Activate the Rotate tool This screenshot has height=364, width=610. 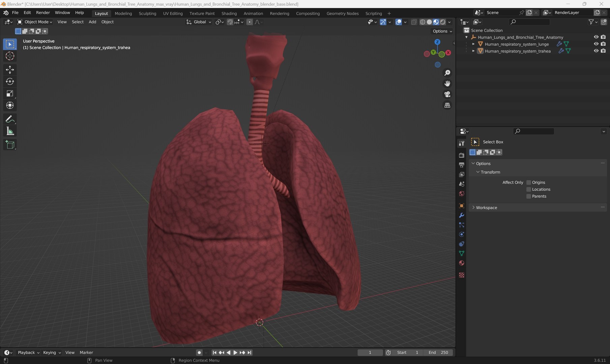(10, 82)
